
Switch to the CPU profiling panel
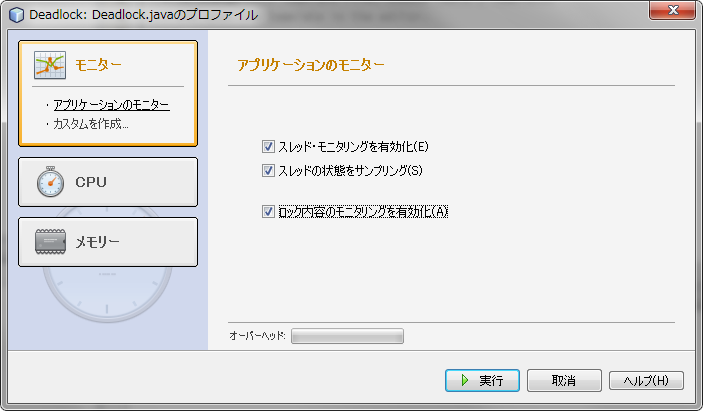point(108,182)
